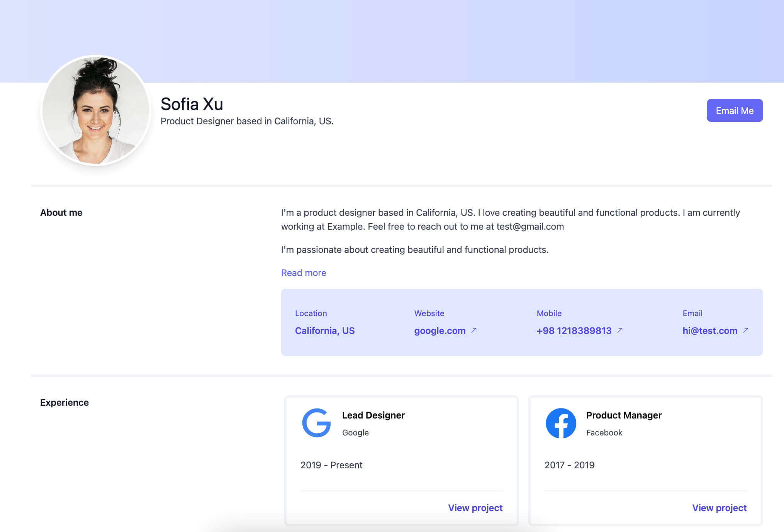Click the Sofia Xu name heading
Image resolution: width=784 pixels, height=532 pixels.
pyautogui.click(x=192, y=104)
